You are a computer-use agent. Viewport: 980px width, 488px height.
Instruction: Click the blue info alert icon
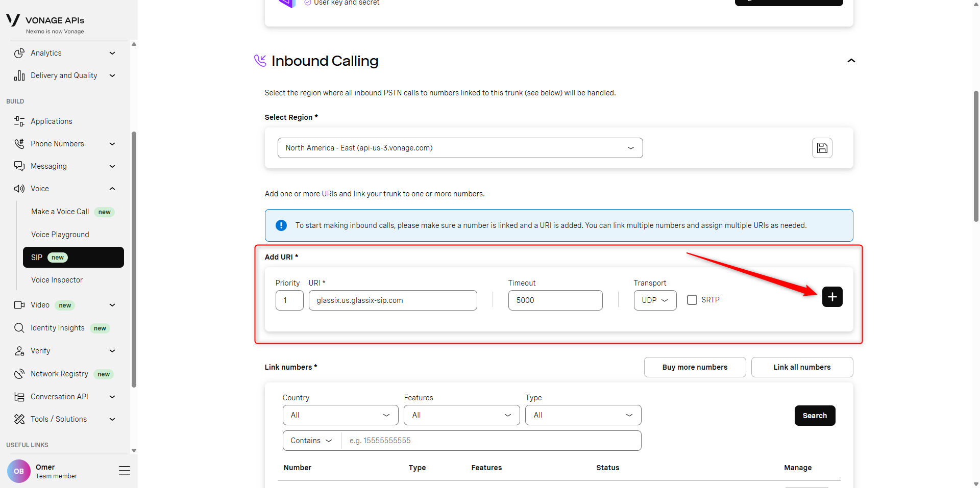click(x=281, y=225)
